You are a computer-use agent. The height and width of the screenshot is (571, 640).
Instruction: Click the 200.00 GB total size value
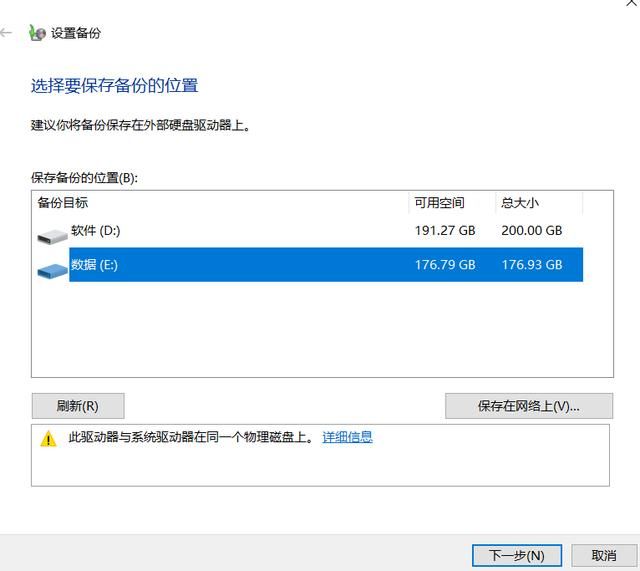tap(532, 231)
